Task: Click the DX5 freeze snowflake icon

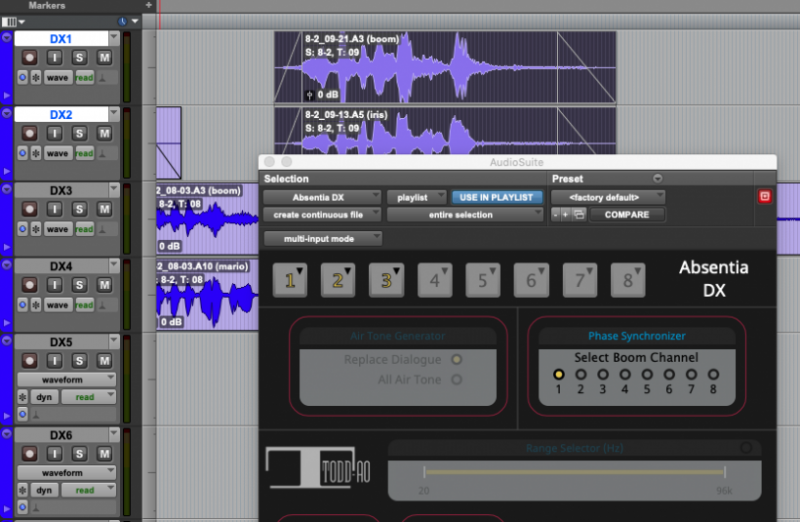Action: coord(22,397)
